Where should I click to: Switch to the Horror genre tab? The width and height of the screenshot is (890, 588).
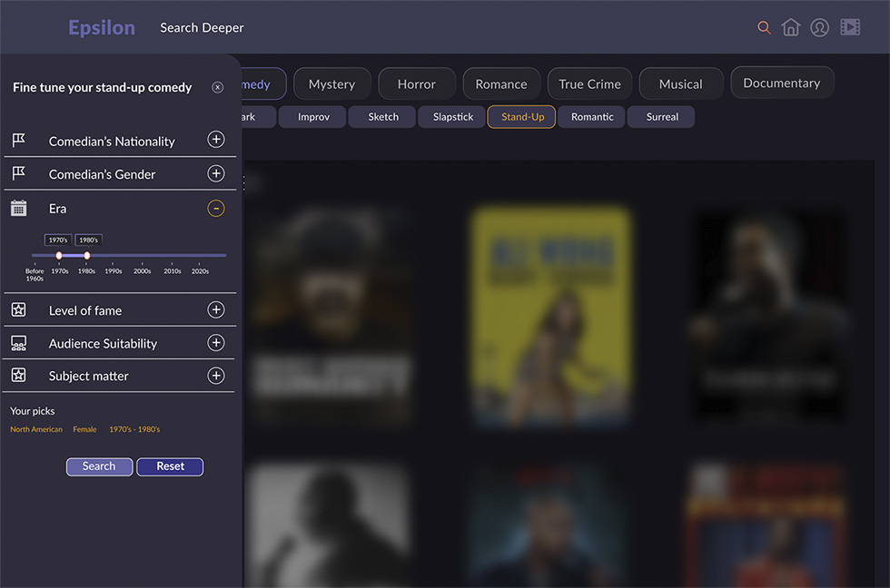coord(416,84)
